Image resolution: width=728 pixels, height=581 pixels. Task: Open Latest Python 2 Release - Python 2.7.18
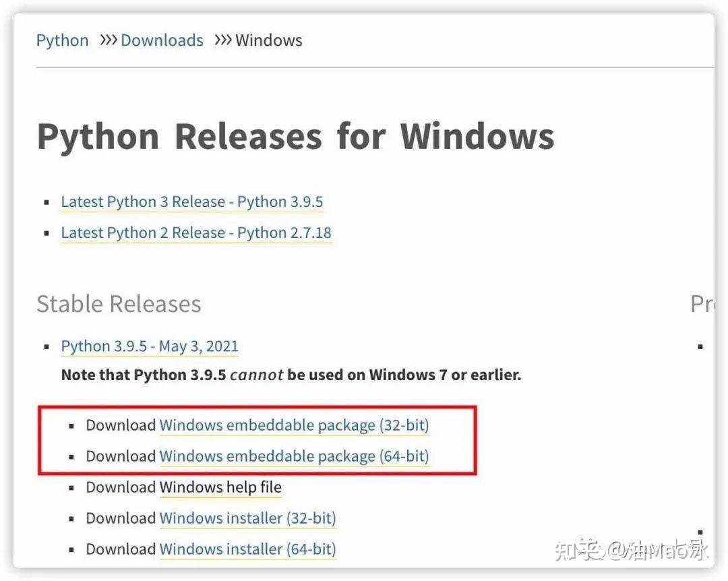196,233
